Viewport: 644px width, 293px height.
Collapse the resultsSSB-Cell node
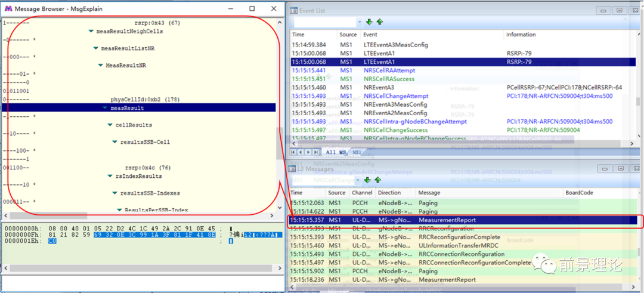115,142
